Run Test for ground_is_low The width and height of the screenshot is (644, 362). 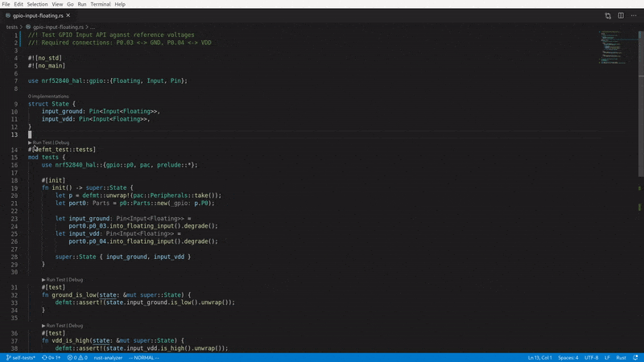54,279
